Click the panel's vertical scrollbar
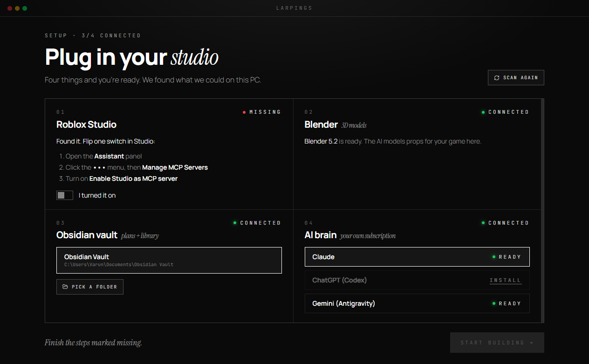 (x=542, y=210)
